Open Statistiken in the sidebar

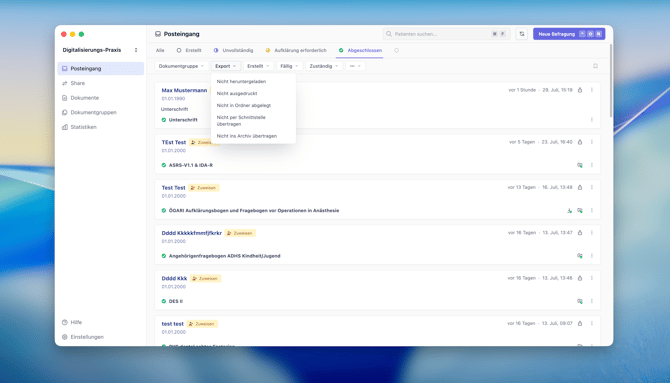(x=100, y=127)
